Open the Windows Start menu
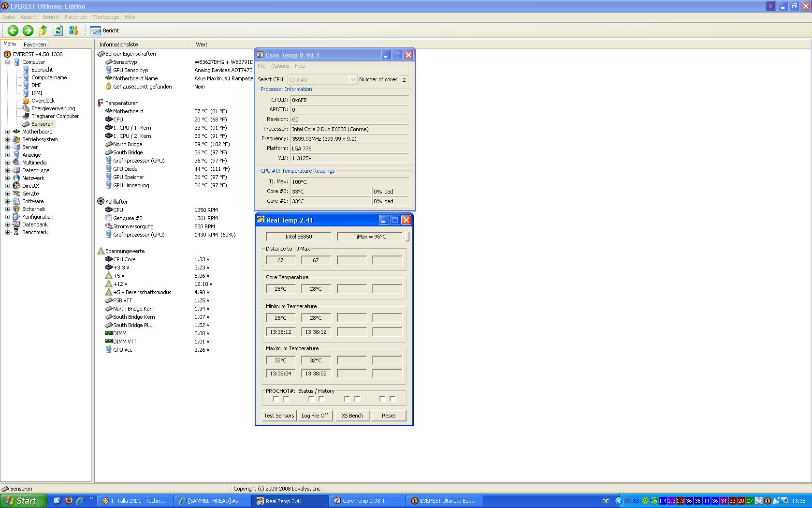 tap(24, 501)
